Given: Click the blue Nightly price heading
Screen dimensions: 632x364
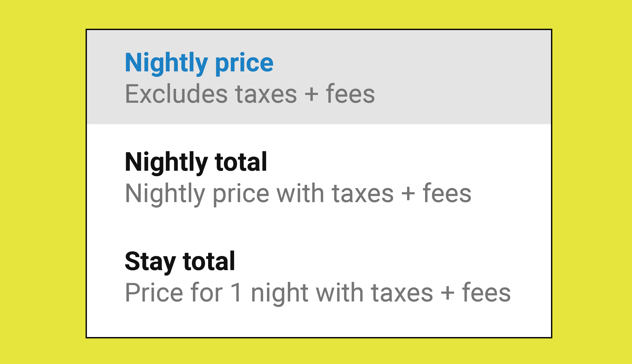Looking at the screenshot, I should pyautogui.click(x=199, y=63).
